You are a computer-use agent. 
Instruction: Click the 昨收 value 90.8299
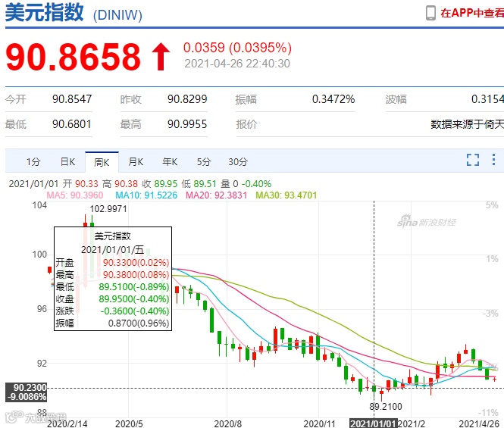pos(187,99)
